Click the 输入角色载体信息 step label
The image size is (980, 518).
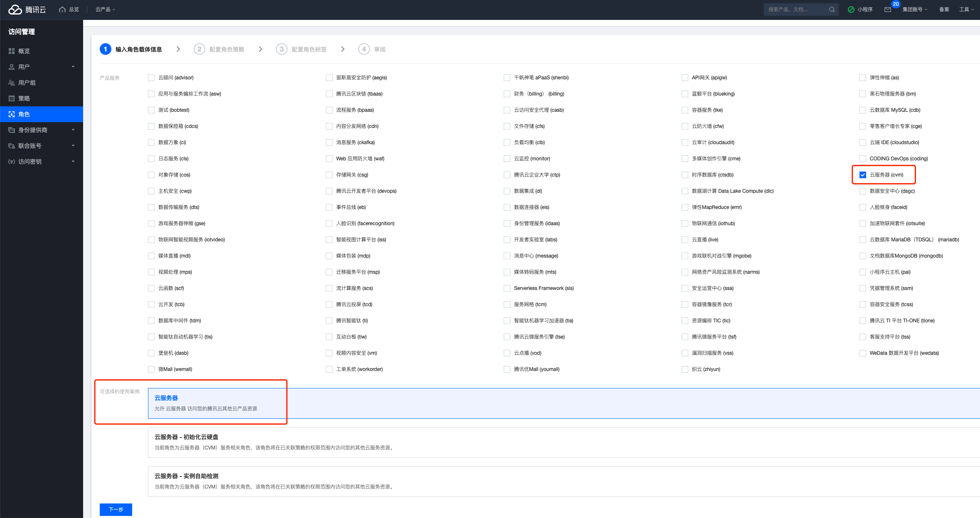coord(139,49)
